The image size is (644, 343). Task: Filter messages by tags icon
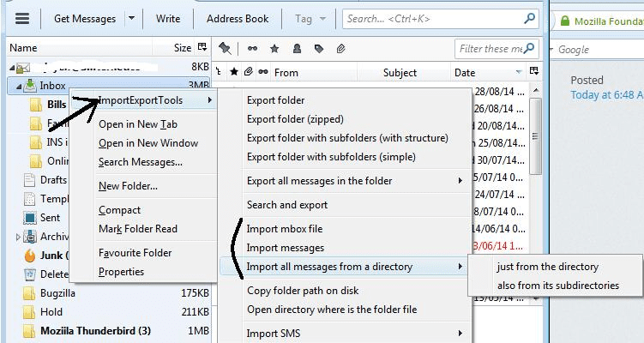(x=319, y=49)
